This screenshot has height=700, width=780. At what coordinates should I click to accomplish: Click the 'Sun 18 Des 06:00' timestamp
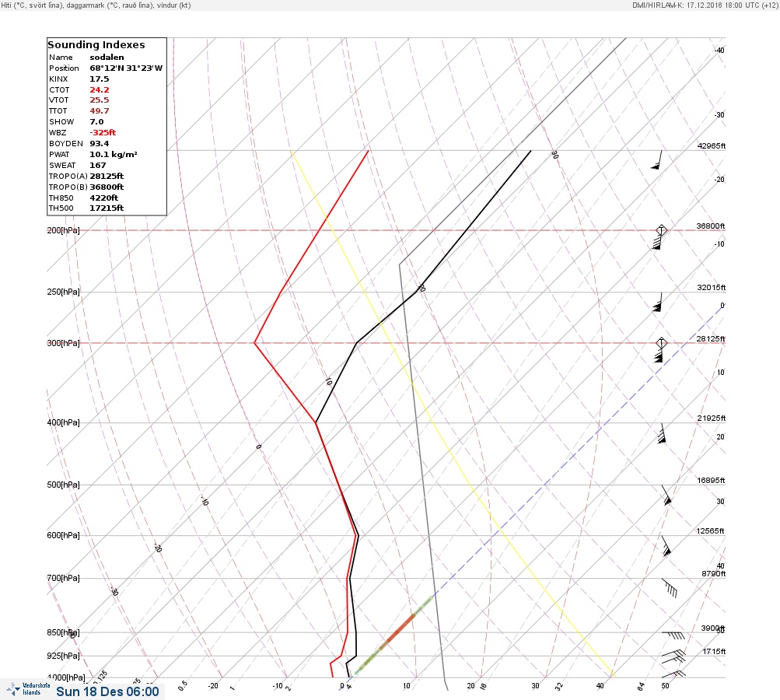107,691
